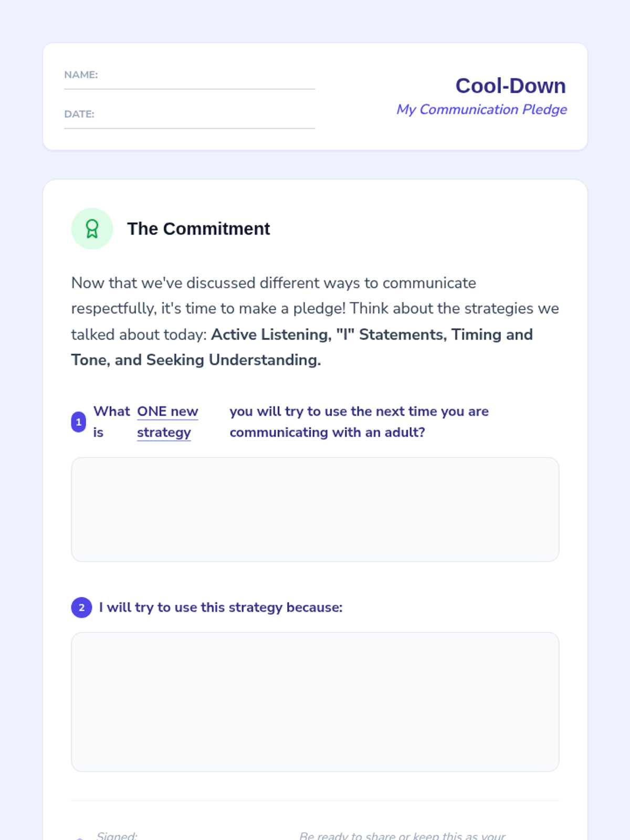Click the 'Now that we've discussed' intro sentence
This screenshot has height=840, width=630.
274,283
